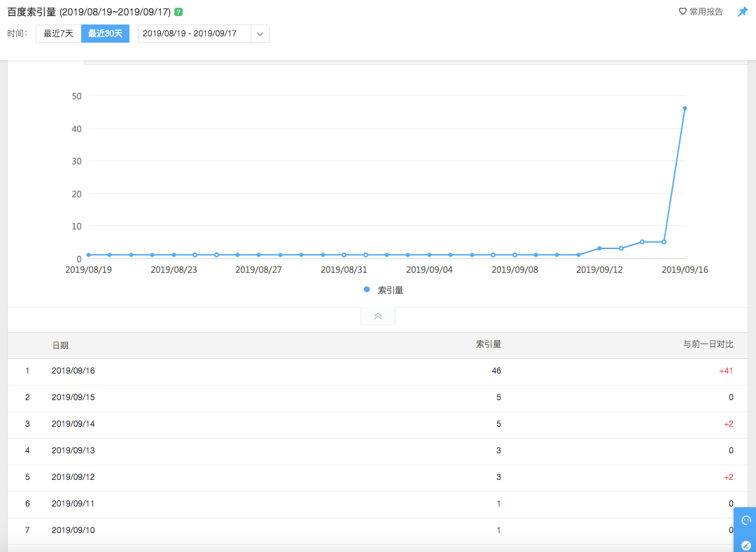Open the date range dropdown arrow
The height and width of the screenshot is (552, 756).
260,34
